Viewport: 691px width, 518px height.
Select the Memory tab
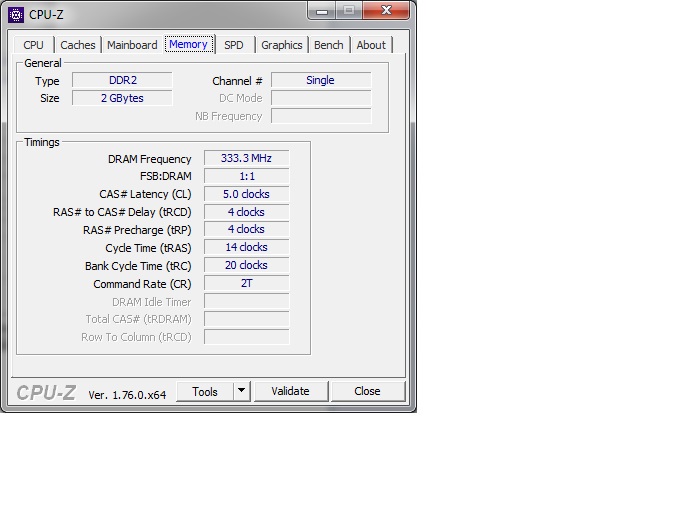point(189,44)
